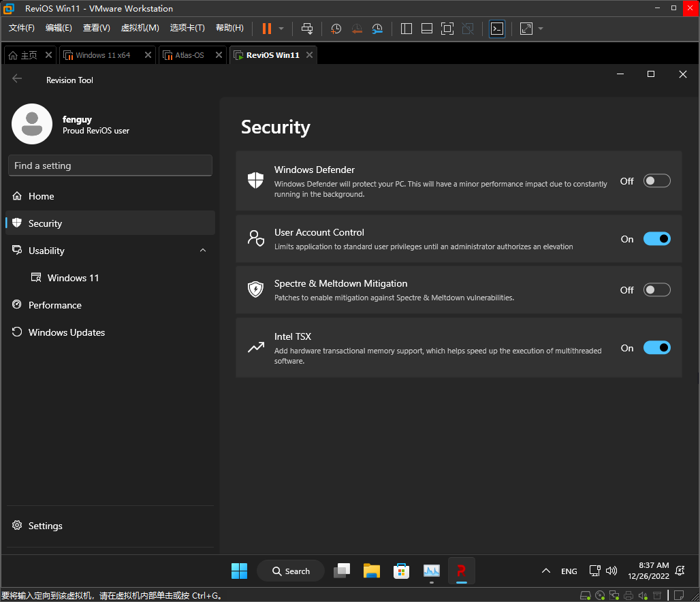
Task: Disable the Intel TSX toggle
Action: click(x=657, y=348)
